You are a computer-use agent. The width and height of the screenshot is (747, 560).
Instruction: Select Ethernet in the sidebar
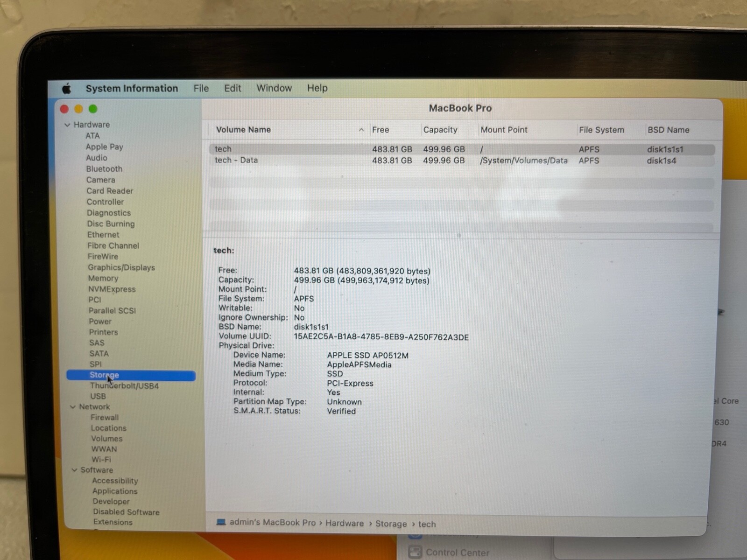[103, 235]
